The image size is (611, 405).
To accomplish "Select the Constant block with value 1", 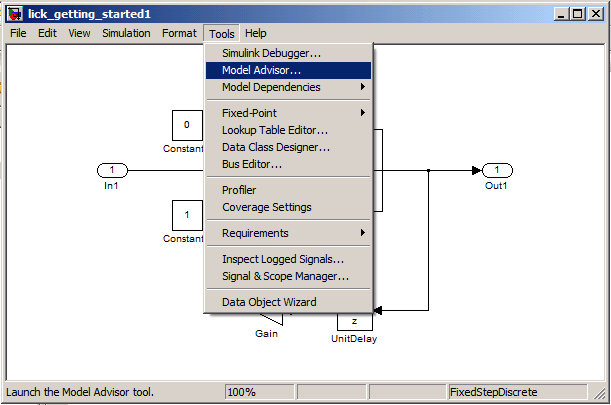I will point(187,215).
